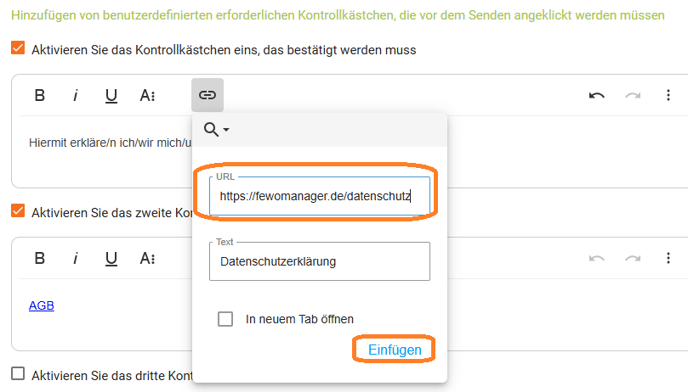
Task: Toggle underline in the first editor toolbar
Action: [x=111, y=96]
